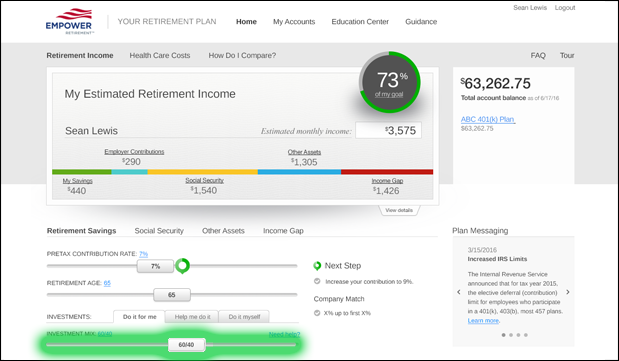
Task: Open the Income Gap link below the income bar
Action: click(387, 181)
